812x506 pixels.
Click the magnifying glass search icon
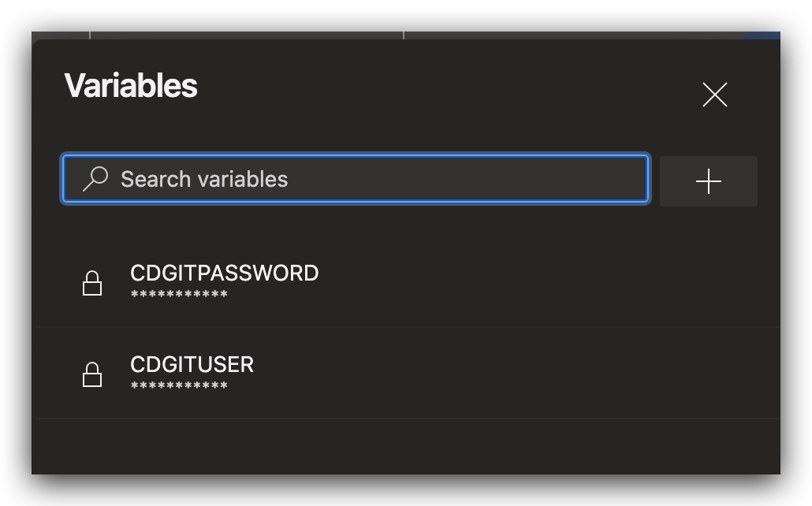95,179
